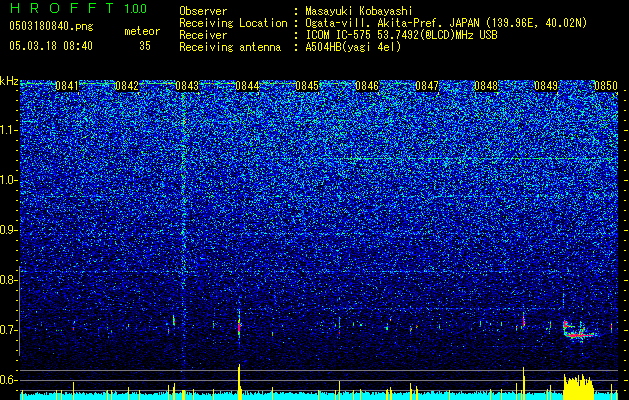Click the 0842 time marker
Screen dimensions: 629x400
pos(127,86)
